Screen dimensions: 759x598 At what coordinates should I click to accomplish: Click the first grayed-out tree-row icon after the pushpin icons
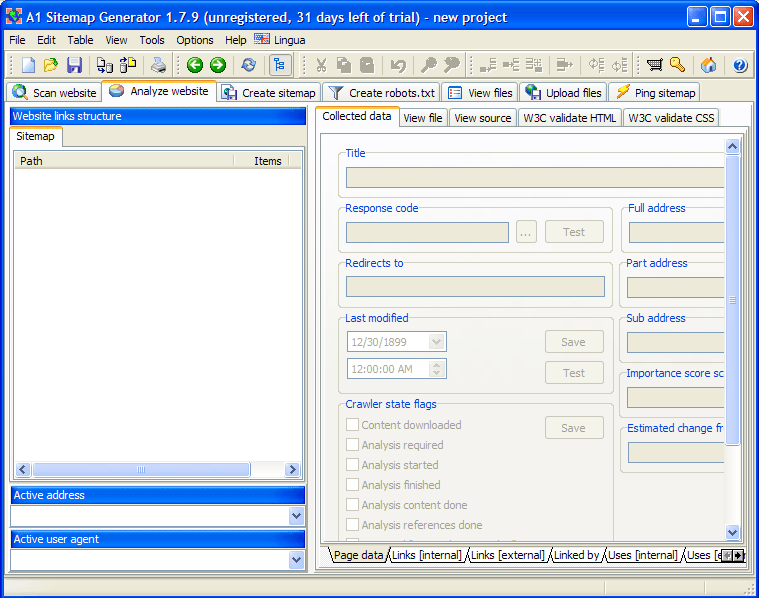488,65
